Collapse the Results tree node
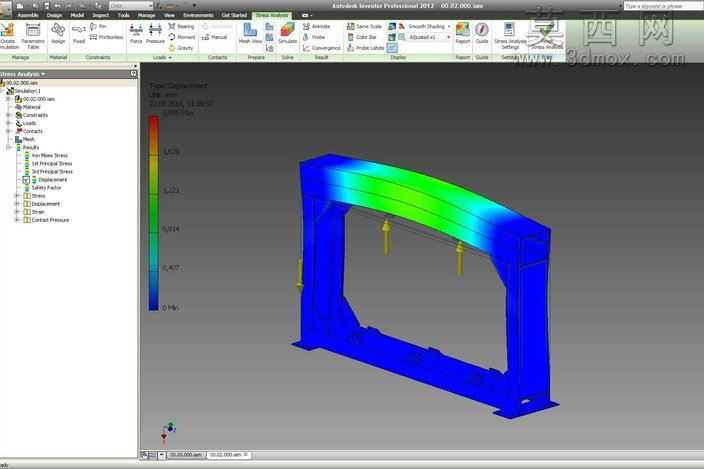Image resolution: width=704 pixels, height=469 pixels. [9, 148]
